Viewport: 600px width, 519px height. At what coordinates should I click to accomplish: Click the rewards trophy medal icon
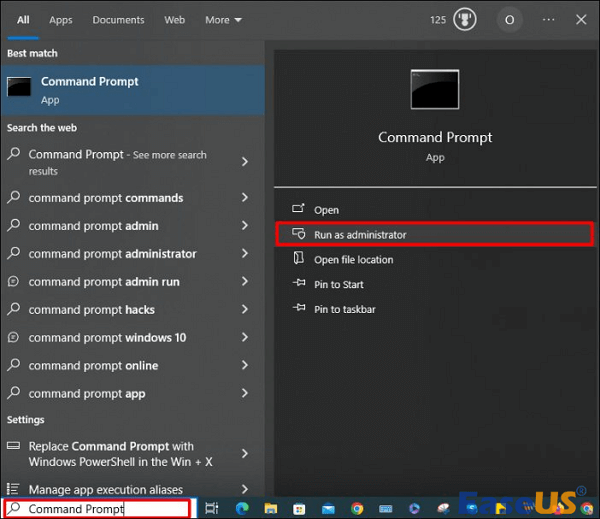click(465, 20)
